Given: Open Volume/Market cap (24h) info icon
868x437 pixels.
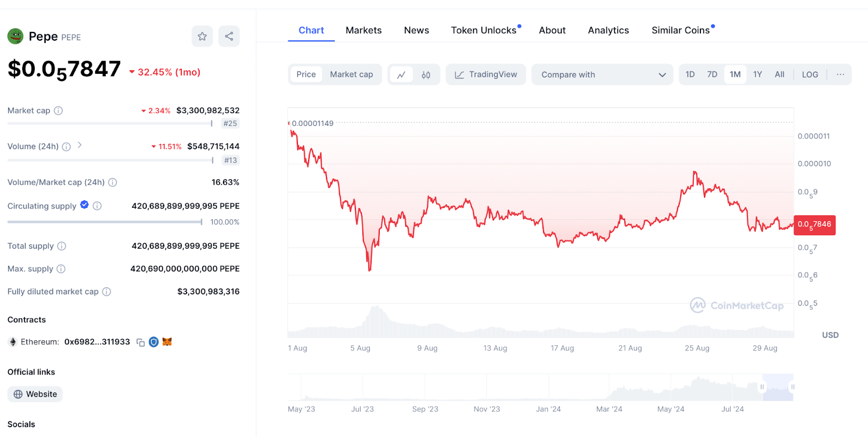Looking at the screenshot, I should tap(112, 182).
